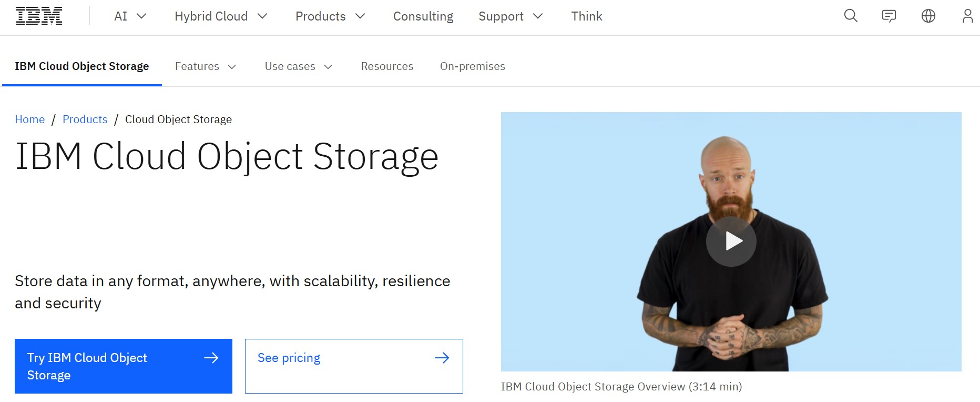Screen dimensions: 980x402
Task: Follow the Products breadcrumb link
Action: click(85, 119)
